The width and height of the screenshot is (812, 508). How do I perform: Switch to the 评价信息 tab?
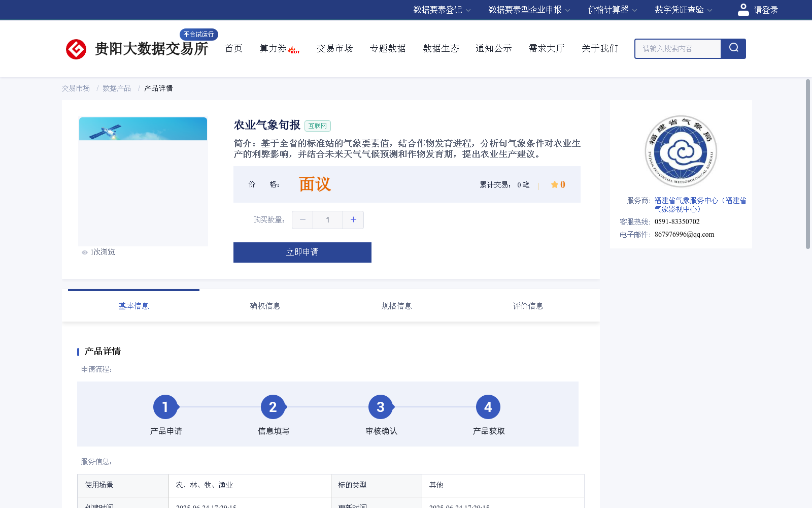(528, 306)
